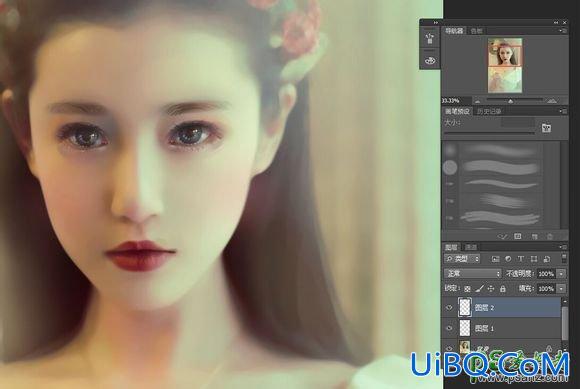This screenshot has height=389, width=580.
Task: Switch to the 色板 tab beside Navigator
Action: [x=476, y=31]
